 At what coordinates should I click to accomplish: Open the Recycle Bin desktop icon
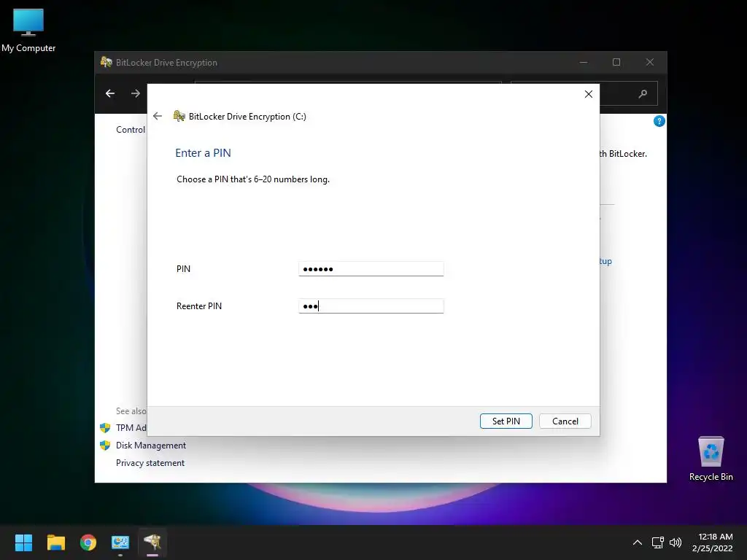pos(711,459)
